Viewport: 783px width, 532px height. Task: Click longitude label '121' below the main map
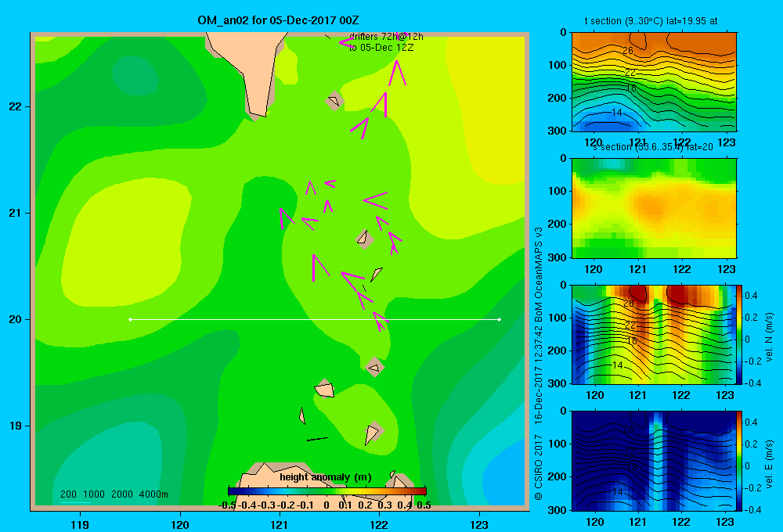pyautogui.click(x=280, y=524)
